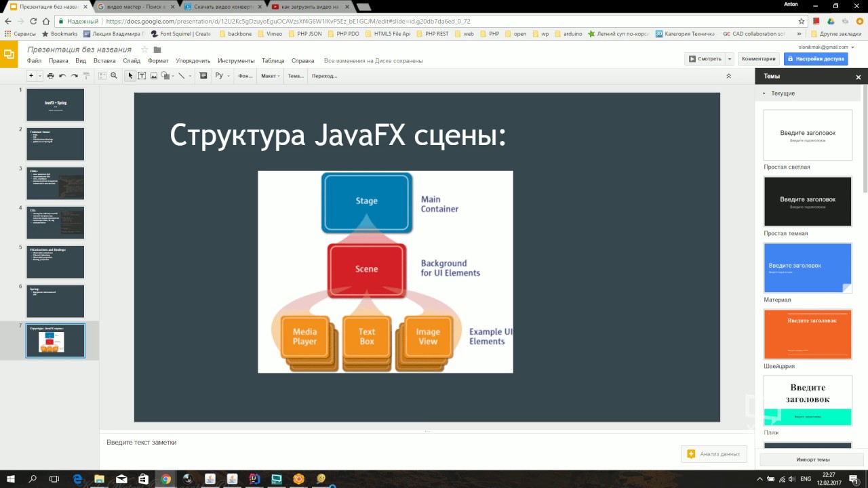The height and width of the screenshot is (488, 868).
Task: Apply the blue 'Материал' theme
Action: point(807,268)
